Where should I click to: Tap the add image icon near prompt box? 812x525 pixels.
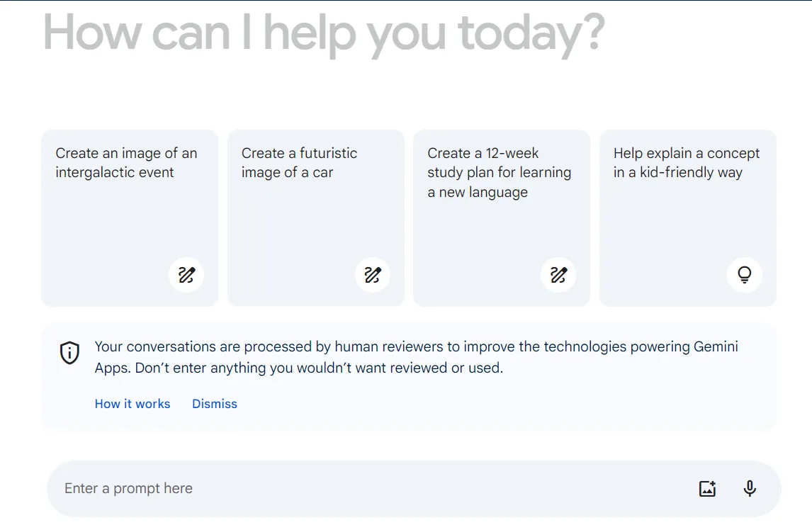706,488
